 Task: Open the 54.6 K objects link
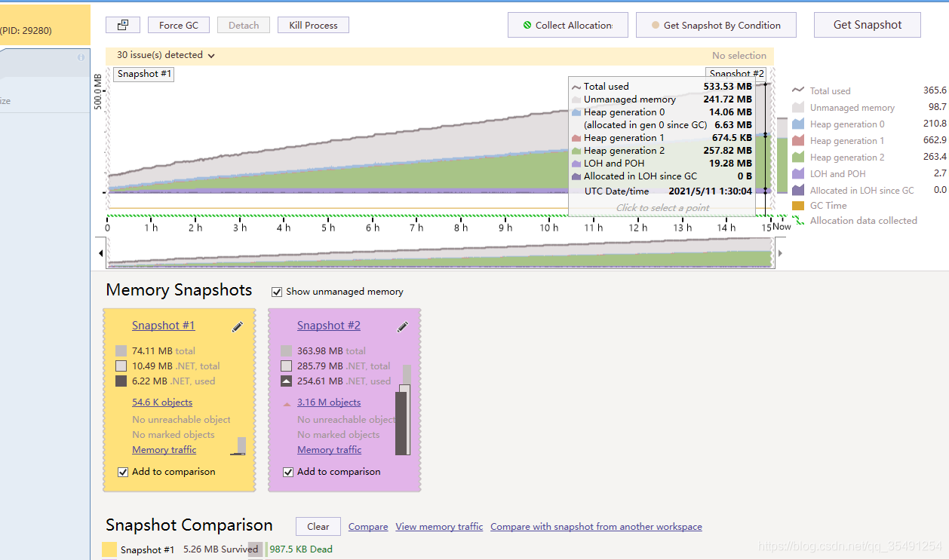pyautogui.click(x=162, y=402)
